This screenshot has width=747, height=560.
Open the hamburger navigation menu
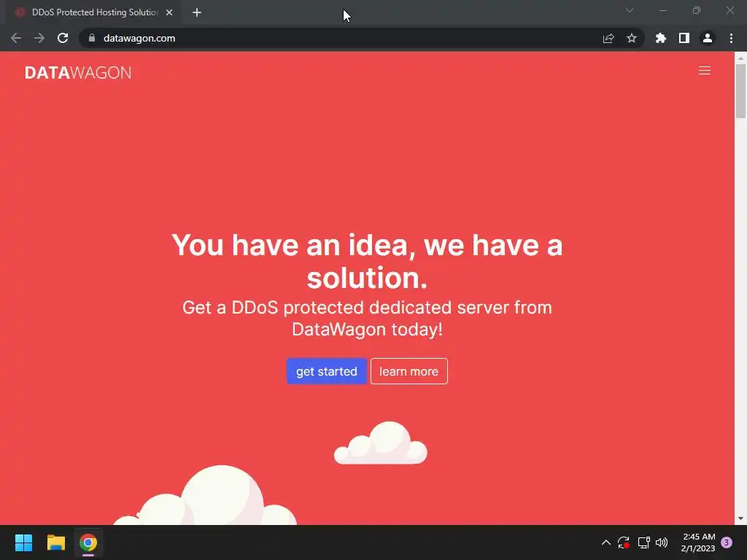704,71
